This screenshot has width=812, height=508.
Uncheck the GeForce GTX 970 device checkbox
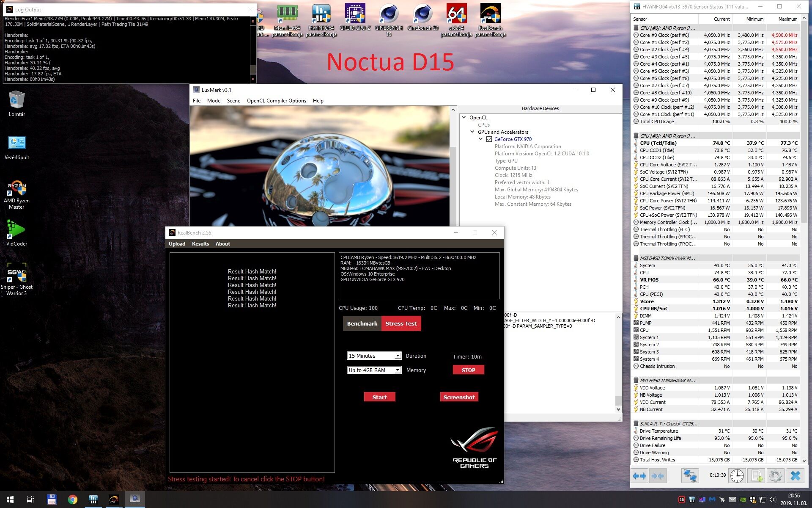[489, 139]
